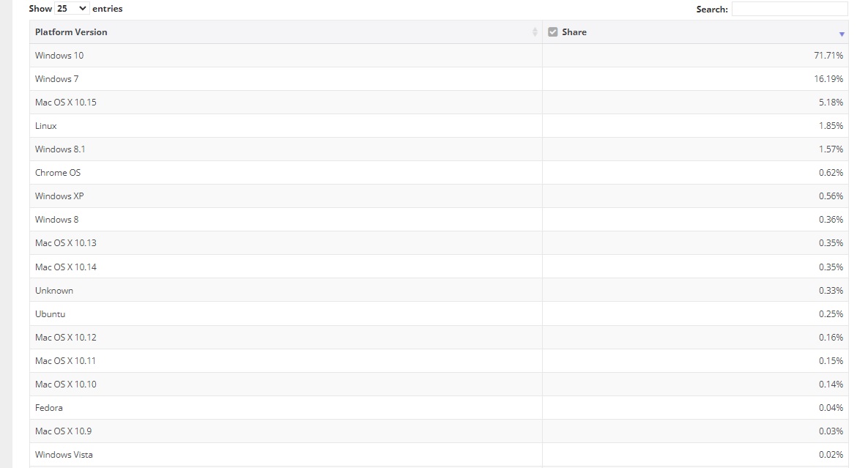Select the Fedora row name
The height and width of the screenshot is (468, 868).
coord(49,408)
